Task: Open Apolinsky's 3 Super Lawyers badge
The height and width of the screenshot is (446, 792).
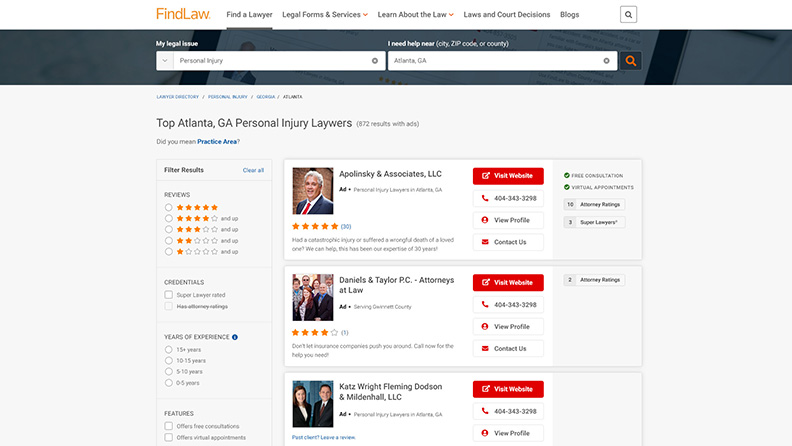Action: (x=594, y=222)
